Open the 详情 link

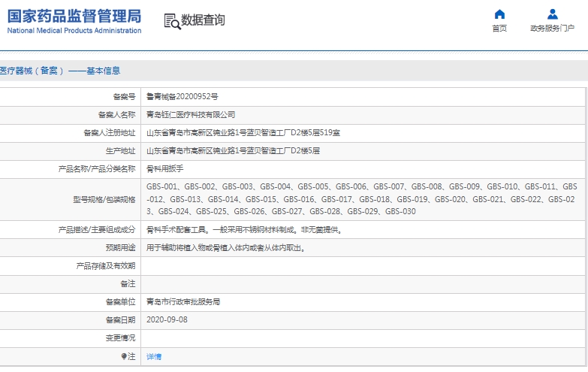(154, 357)
